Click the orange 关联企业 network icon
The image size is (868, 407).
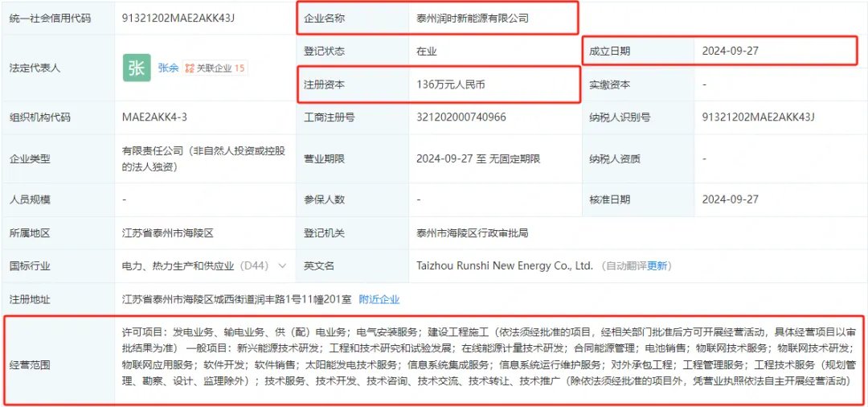click(x=189, y=68)
